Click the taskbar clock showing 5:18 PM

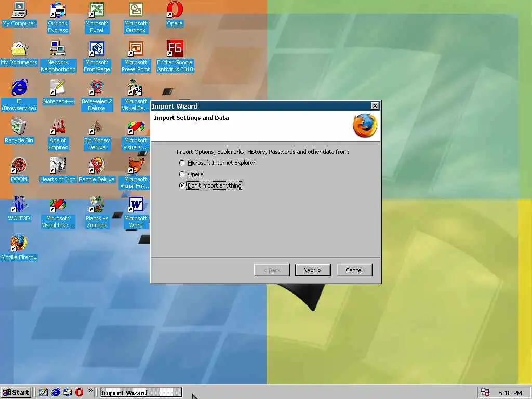[510, 393]
